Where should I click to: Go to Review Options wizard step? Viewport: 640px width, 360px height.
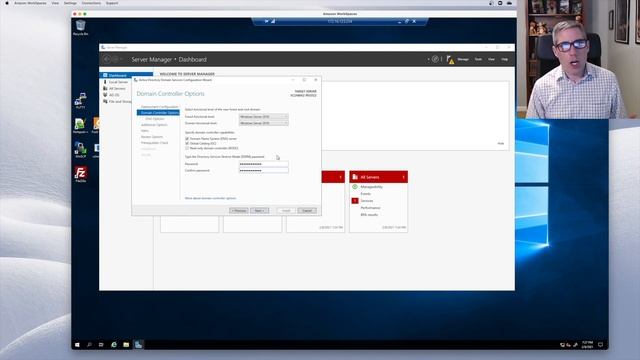[151, 137]
